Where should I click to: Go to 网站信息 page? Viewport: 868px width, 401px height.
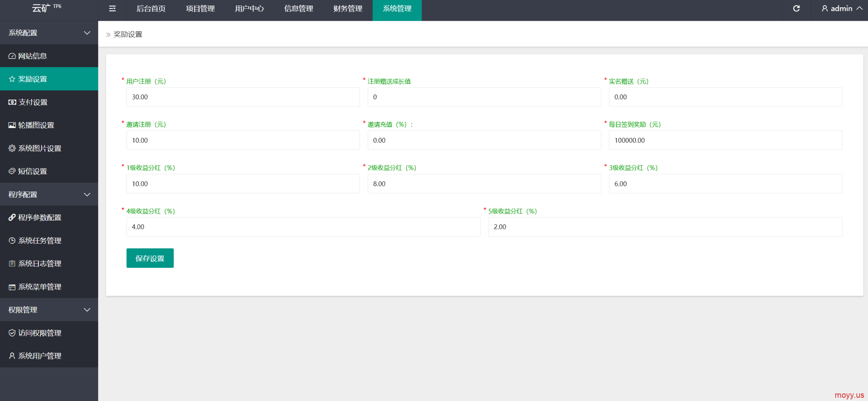pos(49,56)
